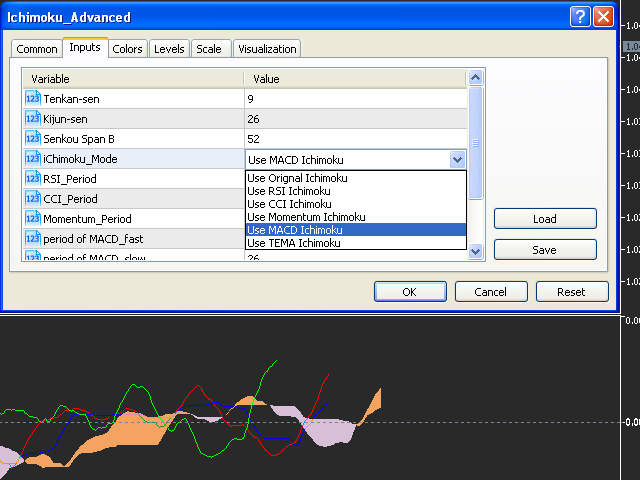Click the CCI_Period variable icon
The height and width of the screenshot is (480, 640).
(32, 198)
